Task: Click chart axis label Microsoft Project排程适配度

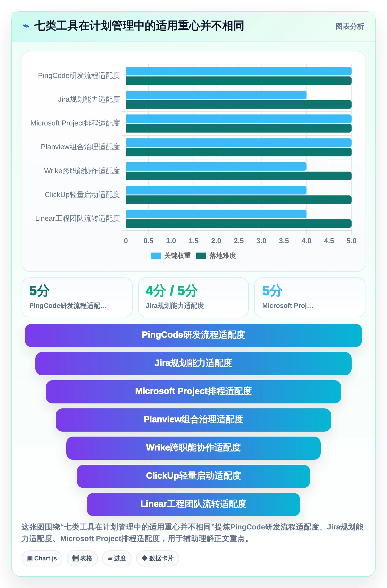Action: [x=75, y=123]
